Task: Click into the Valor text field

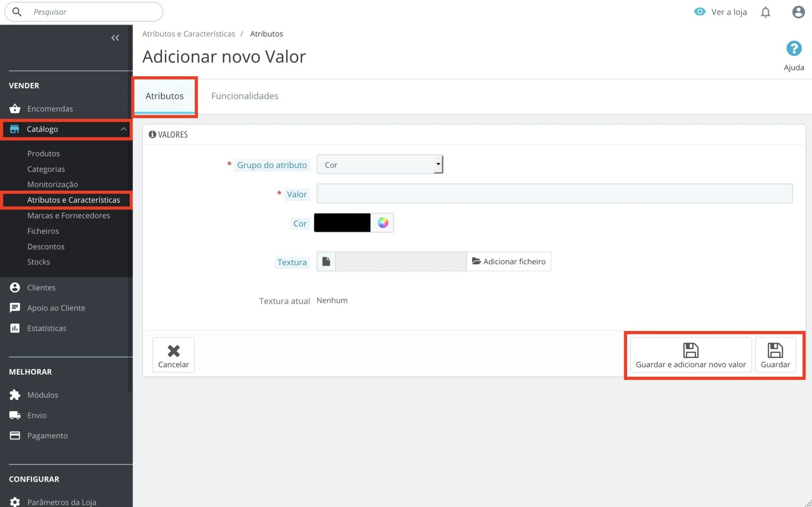Action: 554,194
